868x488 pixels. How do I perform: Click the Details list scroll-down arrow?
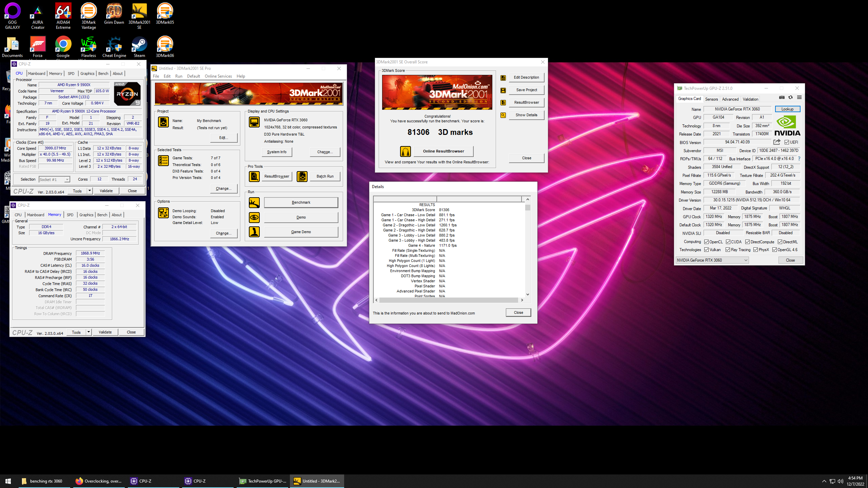tap(528, 294)
